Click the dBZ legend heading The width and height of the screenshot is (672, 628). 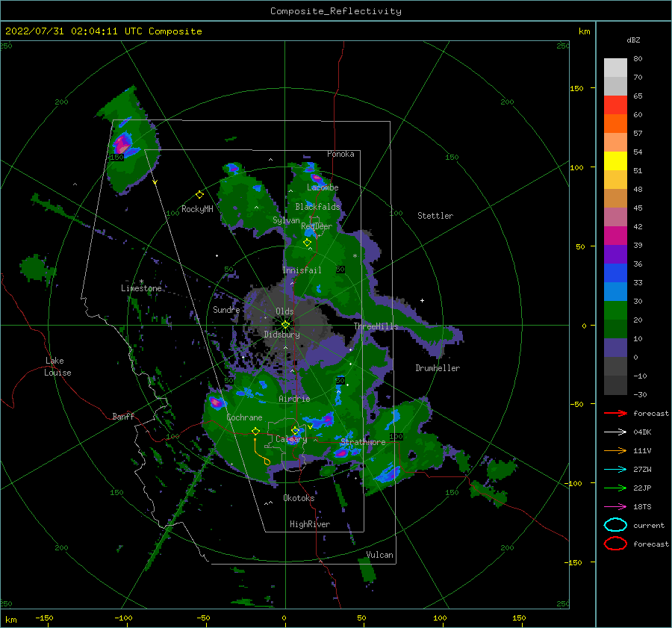click(633, 40)
